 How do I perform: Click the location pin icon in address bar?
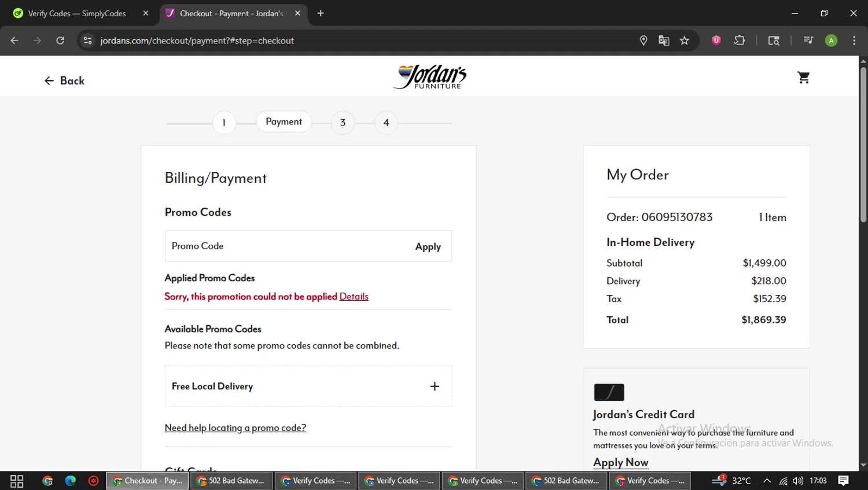tap(643, 40)
